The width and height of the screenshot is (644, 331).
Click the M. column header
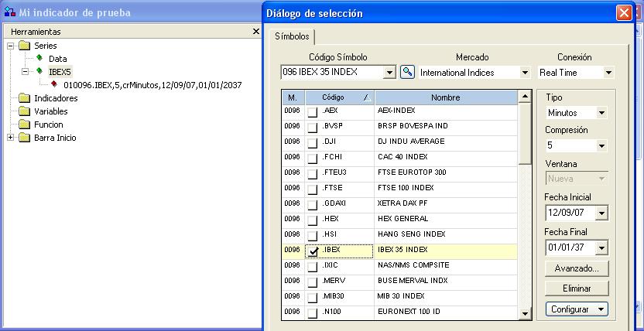coord(293,97)
